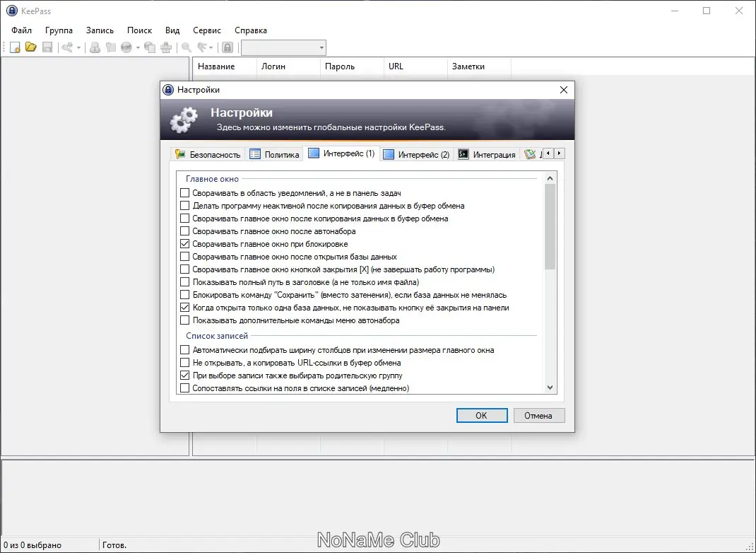Viewport: 756px width, 553px height.
Task: Open the Справка menu
Action: [x=251, y=30]
